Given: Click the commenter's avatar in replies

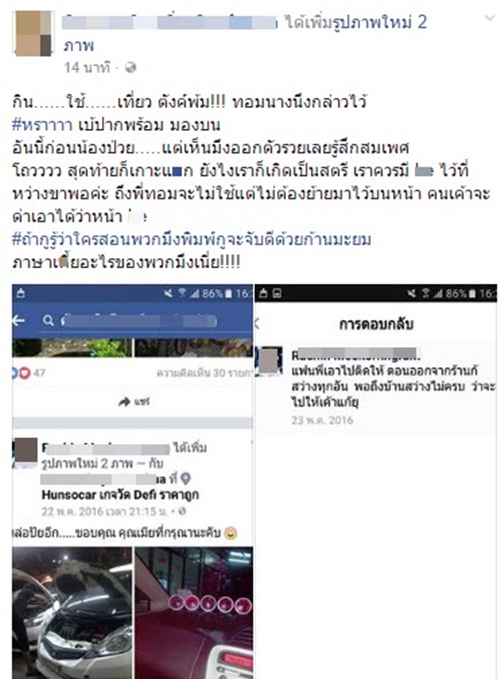Looking at the screenshot, I should [x=269, y=361].
